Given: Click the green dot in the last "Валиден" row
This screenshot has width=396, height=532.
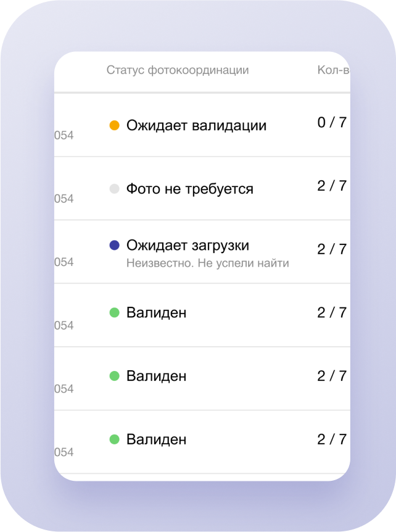Looking at the screenshot, I should pyautogui.click(x=114, y=439).
